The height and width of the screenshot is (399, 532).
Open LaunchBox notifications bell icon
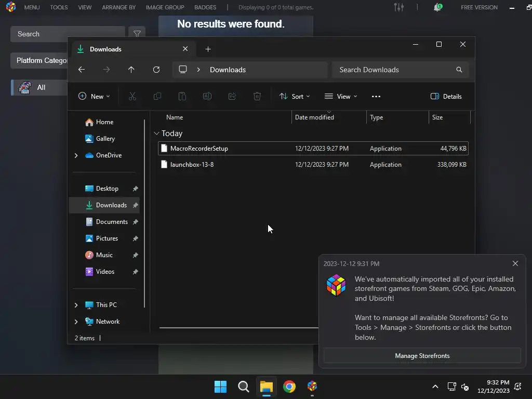coord(437,7)
